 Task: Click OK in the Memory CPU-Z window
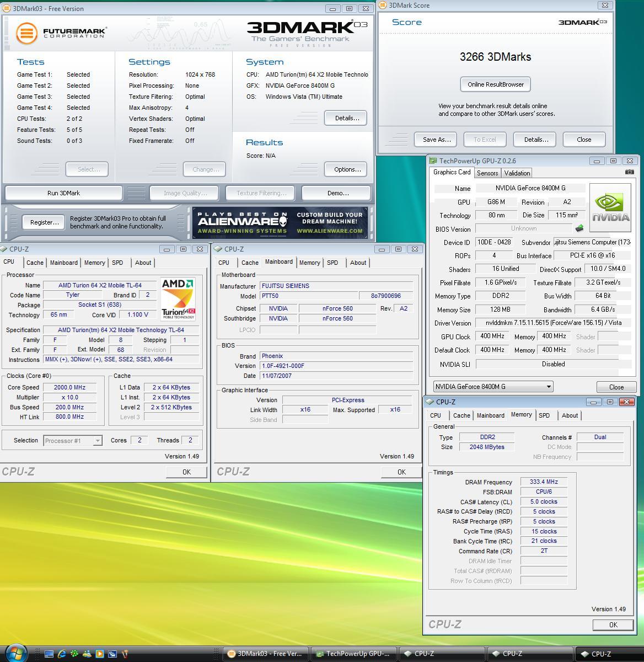coord(613,624)
